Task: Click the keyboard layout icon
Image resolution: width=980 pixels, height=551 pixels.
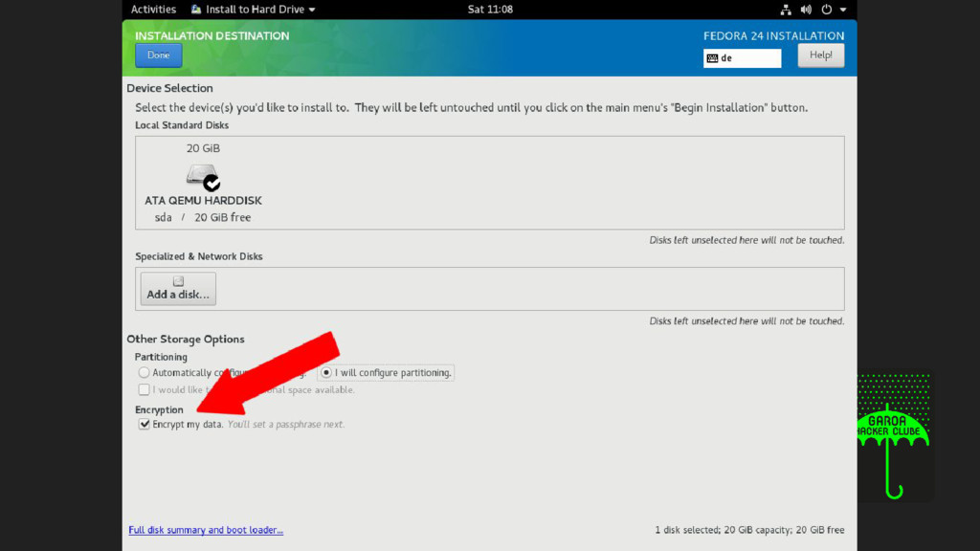Action: [x=712, y=58]
